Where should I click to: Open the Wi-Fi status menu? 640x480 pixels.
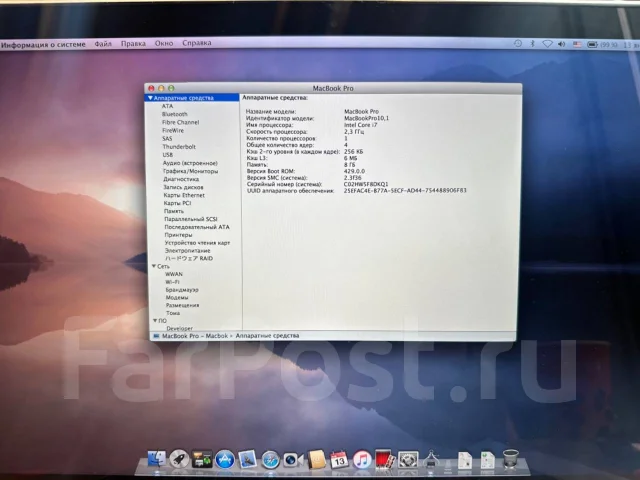(x=547, y=44)
